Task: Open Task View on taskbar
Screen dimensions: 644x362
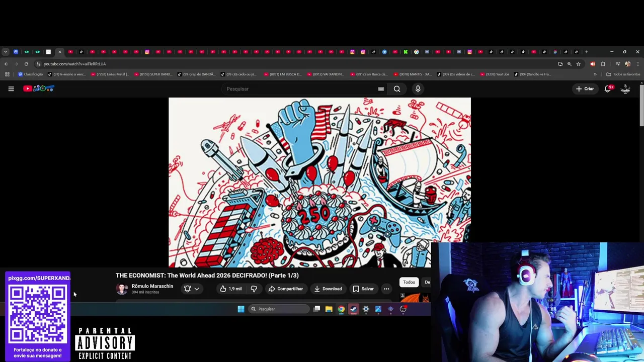Action: (x=316, y=309)
